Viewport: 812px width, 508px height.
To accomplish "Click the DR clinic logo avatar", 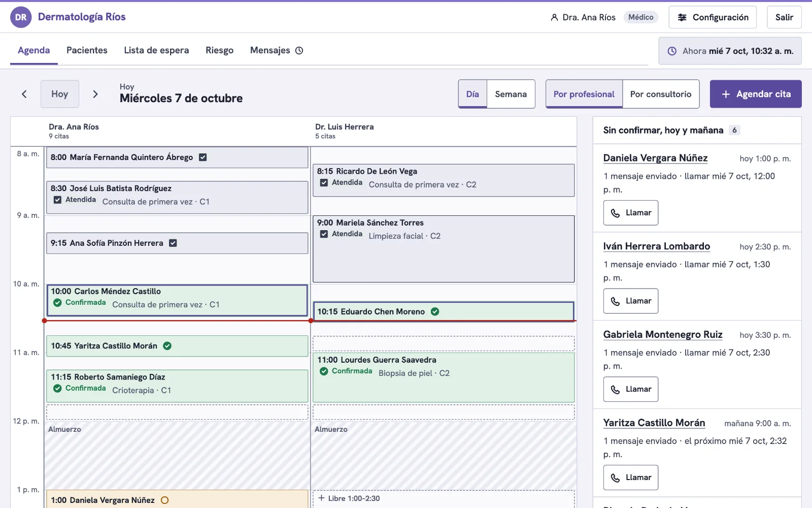I will pos(21,17).
